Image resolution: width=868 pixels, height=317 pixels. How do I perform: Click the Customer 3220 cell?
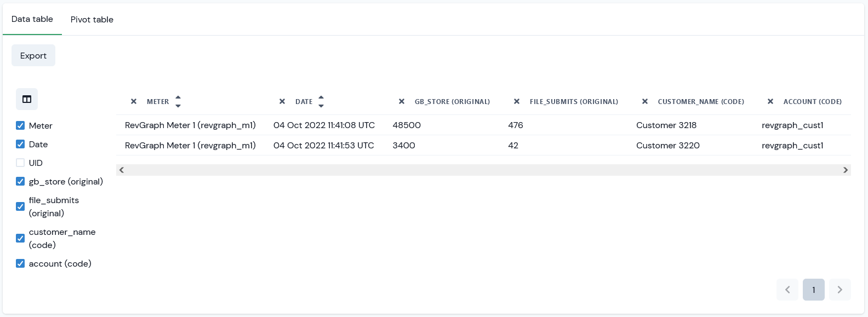pyautogui.click(x=668, y=145)
